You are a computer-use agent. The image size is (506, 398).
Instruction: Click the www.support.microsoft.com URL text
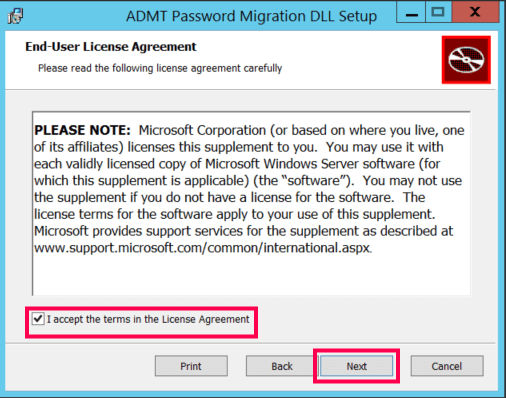(203, 248)
